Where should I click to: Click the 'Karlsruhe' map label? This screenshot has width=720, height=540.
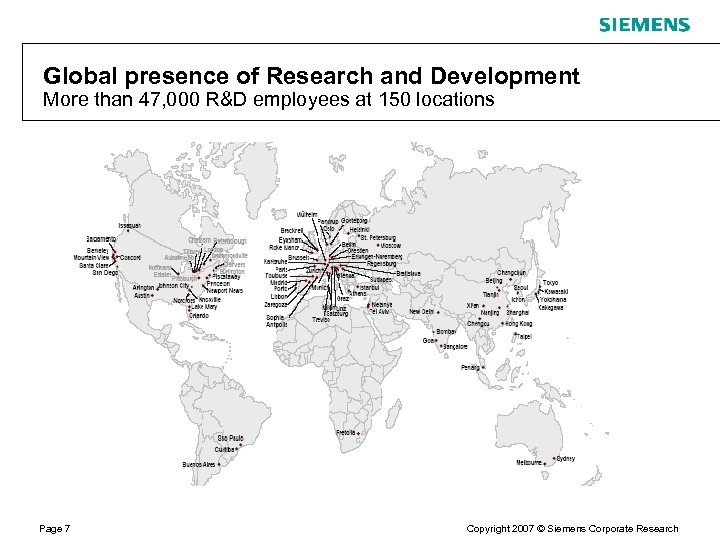pyautogui.click(x=276, y=261)
